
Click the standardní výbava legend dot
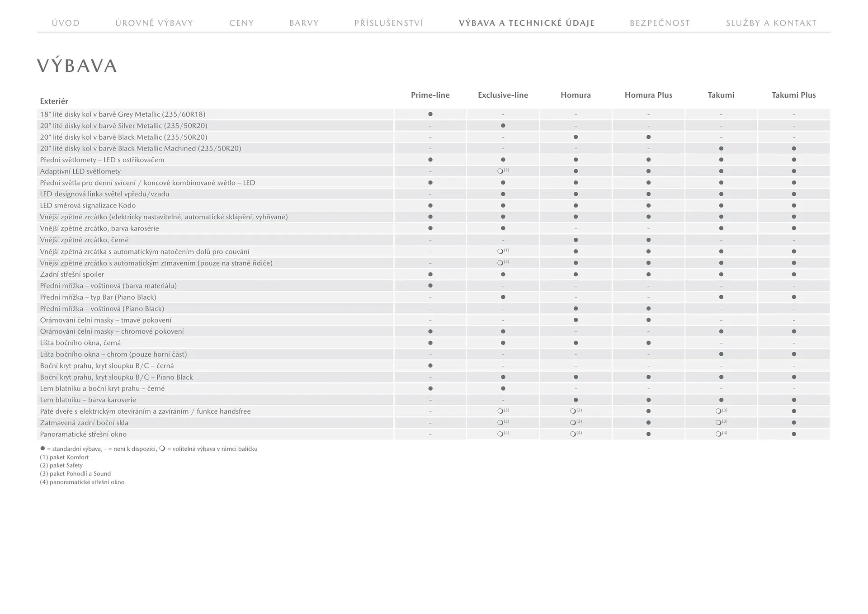pos(42,449)
